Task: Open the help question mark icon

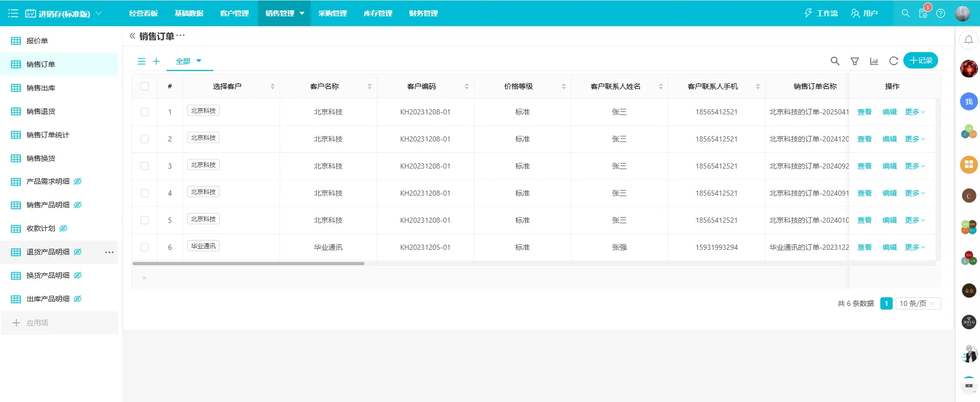Action: click(x=941, y=13)
